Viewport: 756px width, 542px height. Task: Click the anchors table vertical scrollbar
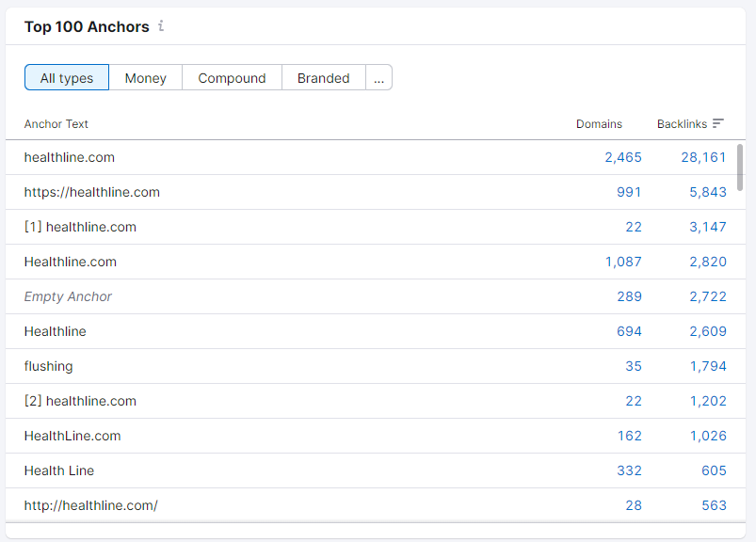pos(740,167)
